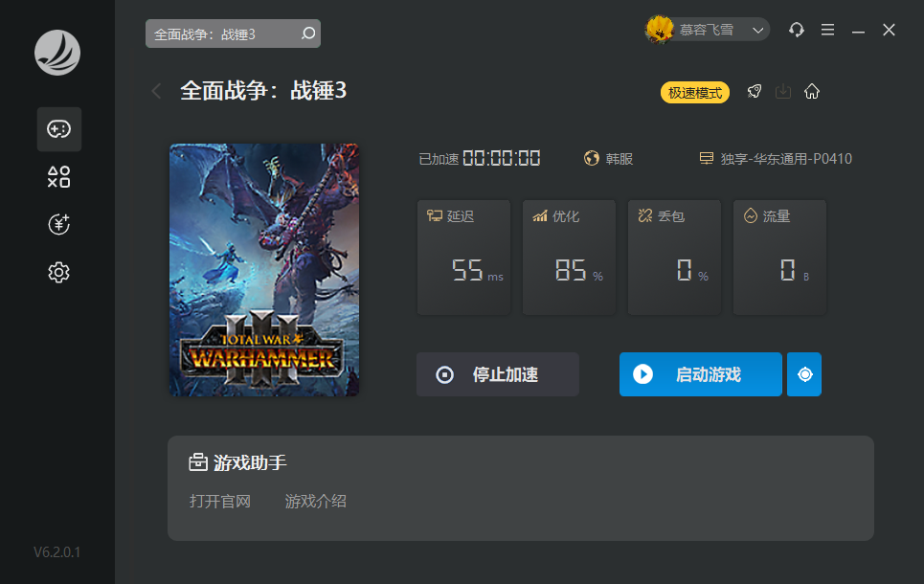Click the Warhammer 3 cover art
Screen dimensions: 924x584
point(264,269)
